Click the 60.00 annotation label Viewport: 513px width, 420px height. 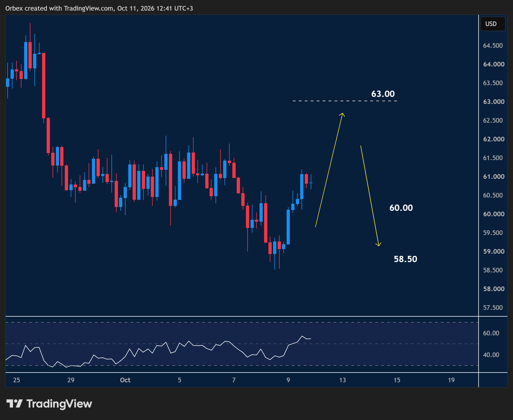pos(401,208)
